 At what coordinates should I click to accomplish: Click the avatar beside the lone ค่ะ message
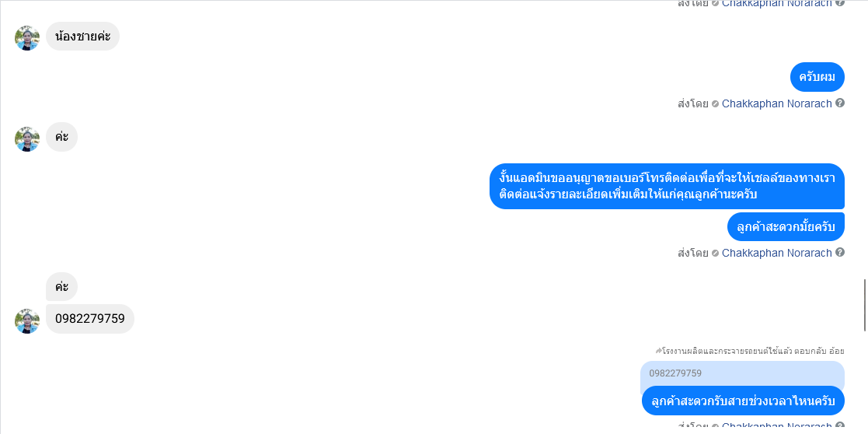[27, 139]
